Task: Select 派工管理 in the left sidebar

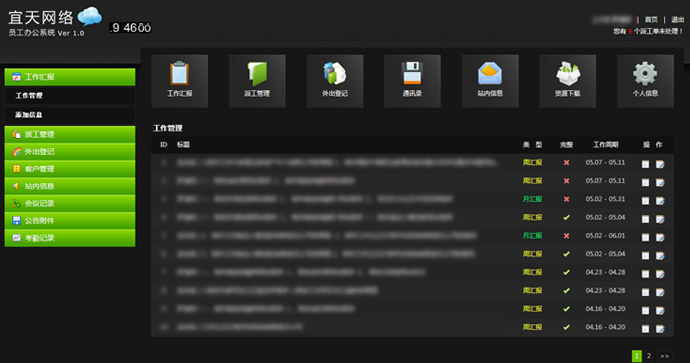Action: click(70, 135)
